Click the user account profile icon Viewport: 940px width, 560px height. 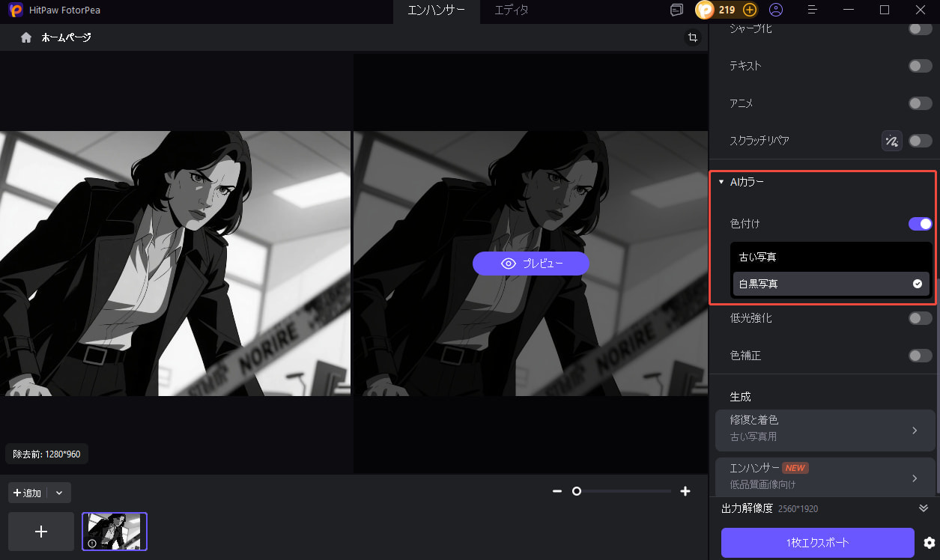tap(776, 10)
